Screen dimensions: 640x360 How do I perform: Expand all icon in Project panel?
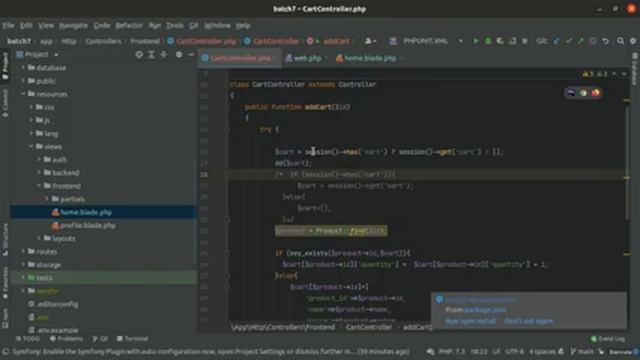point(151,54)
